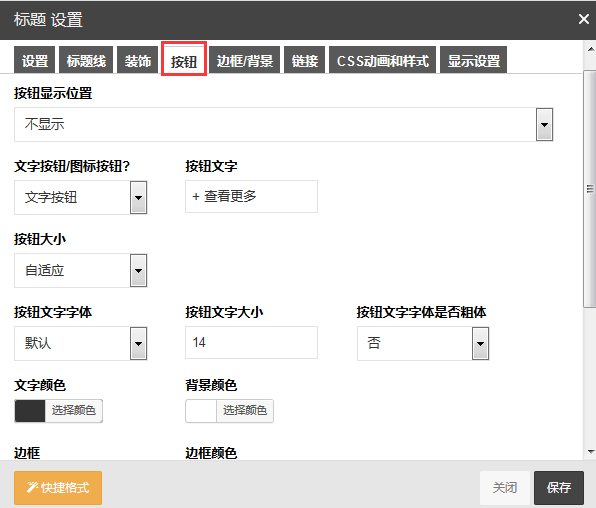Pick the dark 文字颜色 color swatch
Screen dimensions: 596x508
click(30, 411)
